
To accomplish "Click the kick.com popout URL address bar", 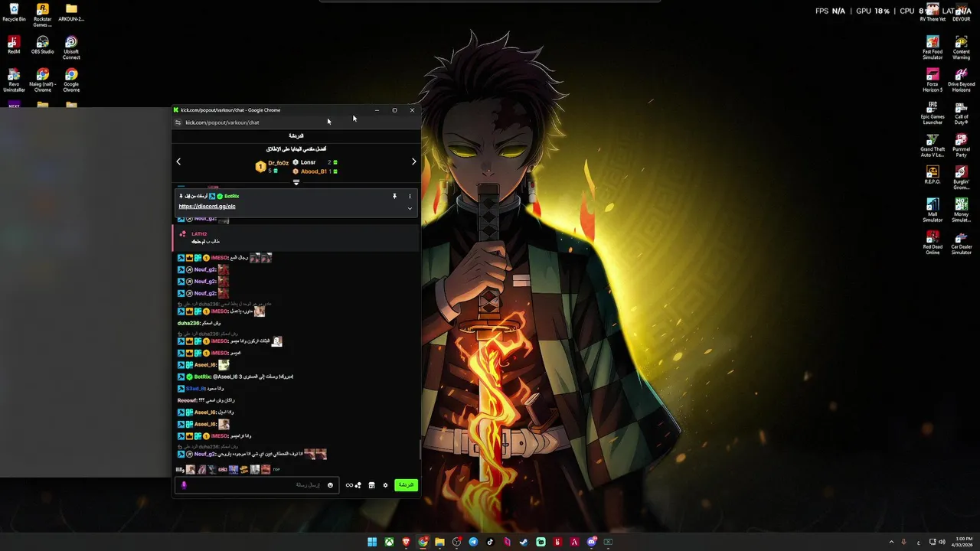I will pos(222,122).
